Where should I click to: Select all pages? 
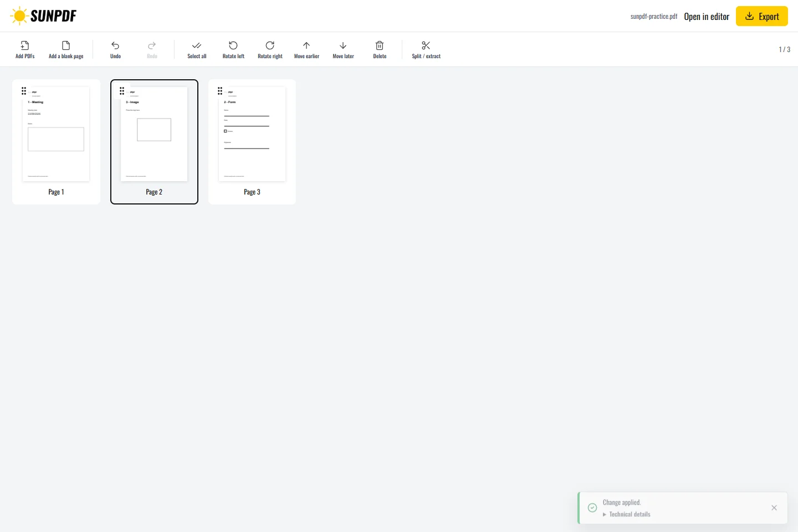(197, 49)
